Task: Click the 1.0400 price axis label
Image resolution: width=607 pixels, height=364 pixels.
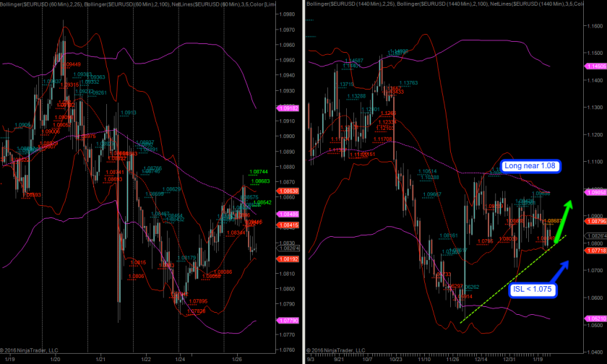Action: pyautogui.click(x=595, y=352)
